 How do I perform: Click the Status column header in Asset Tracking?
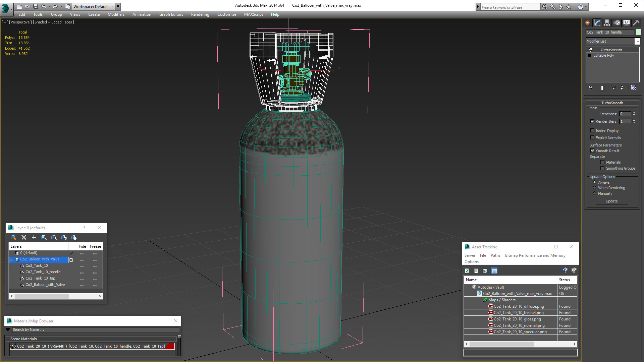click(567, 280)
